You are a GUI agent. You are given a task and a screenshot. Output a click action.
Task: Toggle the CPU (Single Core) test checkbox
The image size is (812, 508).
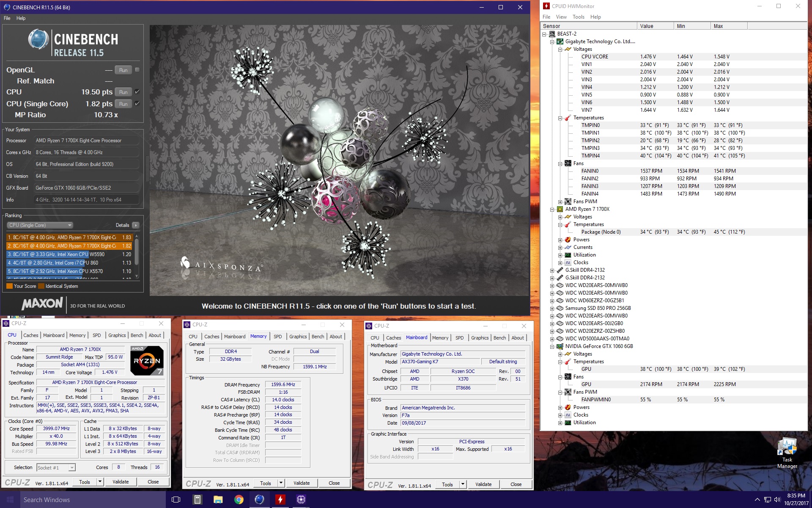click(137, 104)
